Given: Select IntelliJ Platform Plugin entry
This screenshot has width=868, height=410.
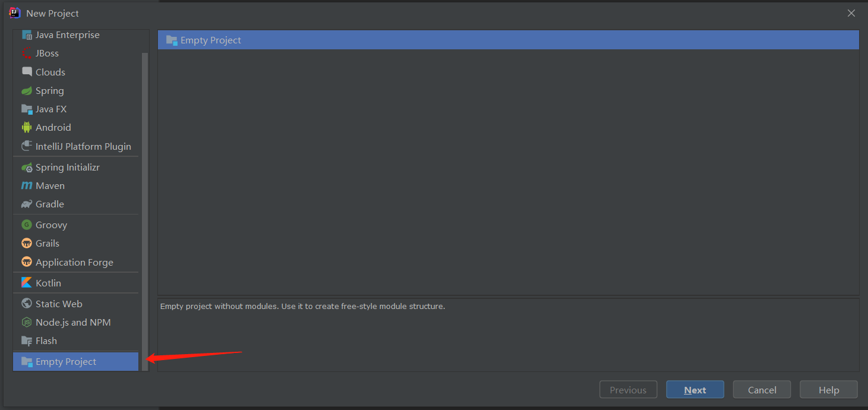Looking at the screenshot, I should click(x=76, y=146).
